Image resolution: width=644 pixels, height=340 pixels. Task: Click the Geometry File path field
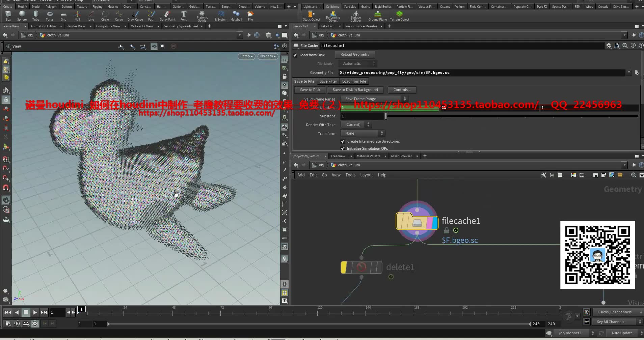point(481,73)
